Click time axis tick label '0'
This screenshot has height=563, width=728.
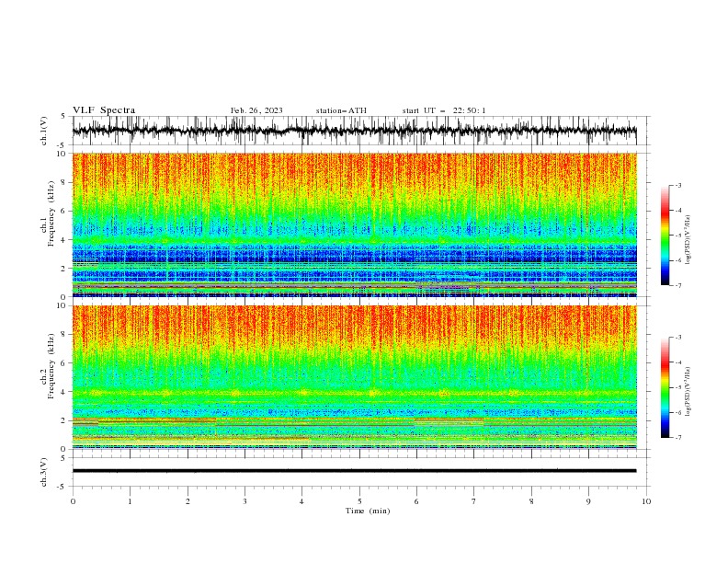pyautogui.click(x=73, y=501)
